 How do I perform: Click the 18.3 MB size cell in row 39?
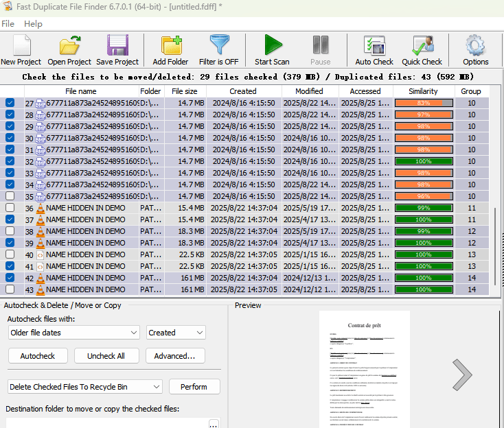coord(185,243)
